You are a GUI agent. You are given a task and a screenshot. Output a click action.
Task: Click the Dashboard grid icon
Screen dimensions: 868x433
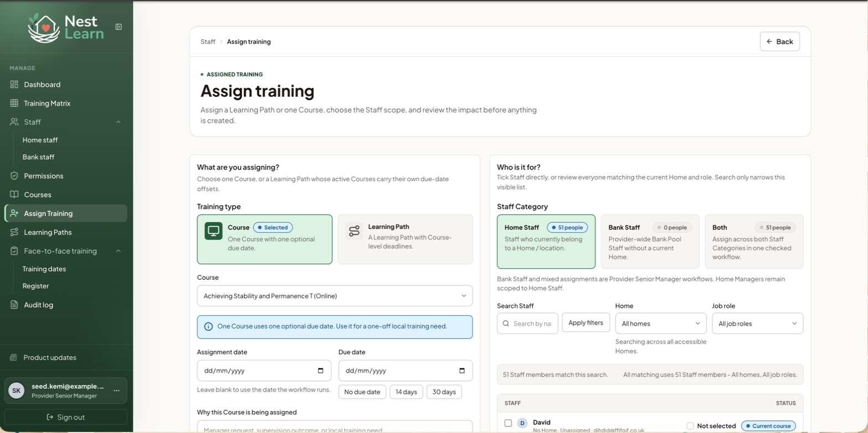pos(14,85)
